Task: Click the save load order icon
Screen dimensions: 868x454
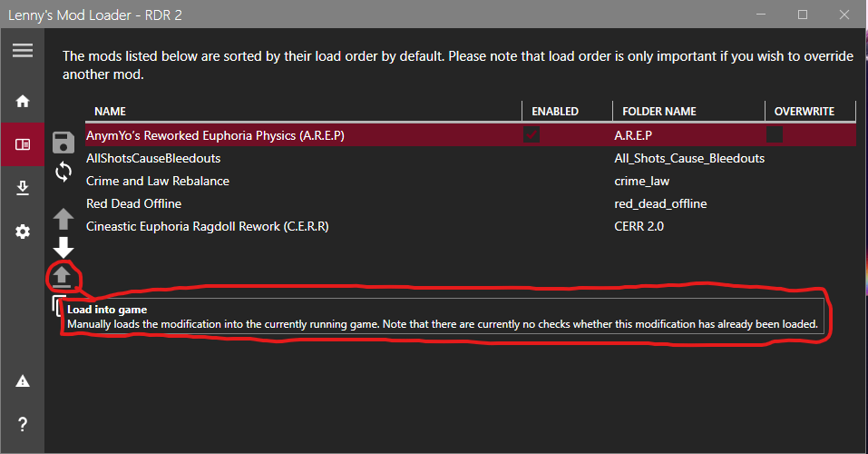Action: pyautogui.click(x=63, y=142)
